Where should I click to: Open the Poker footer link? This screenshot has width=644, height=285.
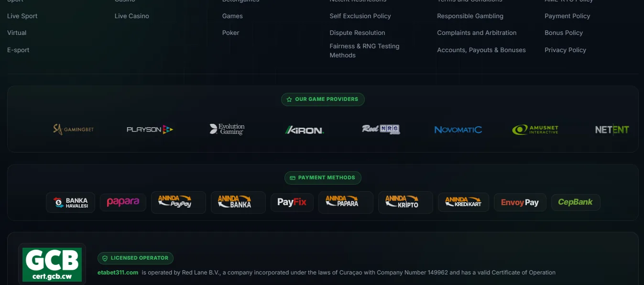tap(231, 33)
